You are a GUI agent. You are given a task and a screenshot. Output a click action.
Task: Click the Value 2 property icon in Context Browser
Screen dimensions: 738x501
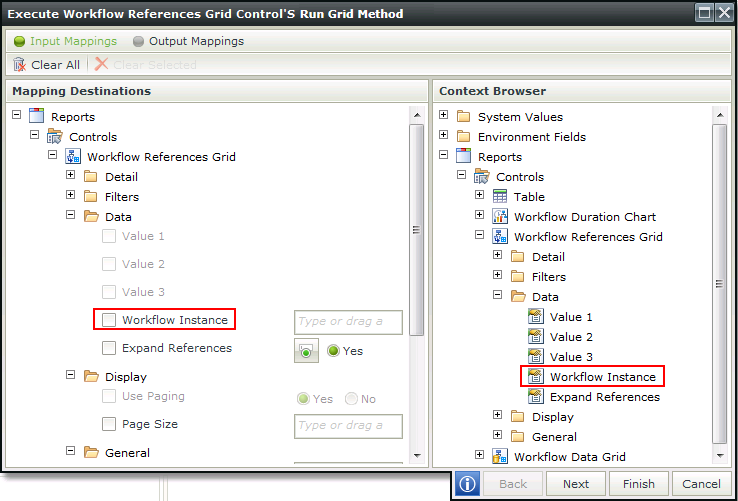536,336
